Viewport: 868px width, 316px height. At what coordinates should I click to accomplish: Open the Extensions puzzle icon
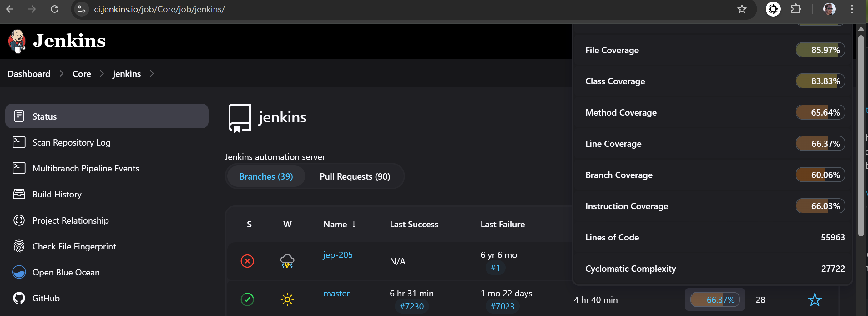796,9
